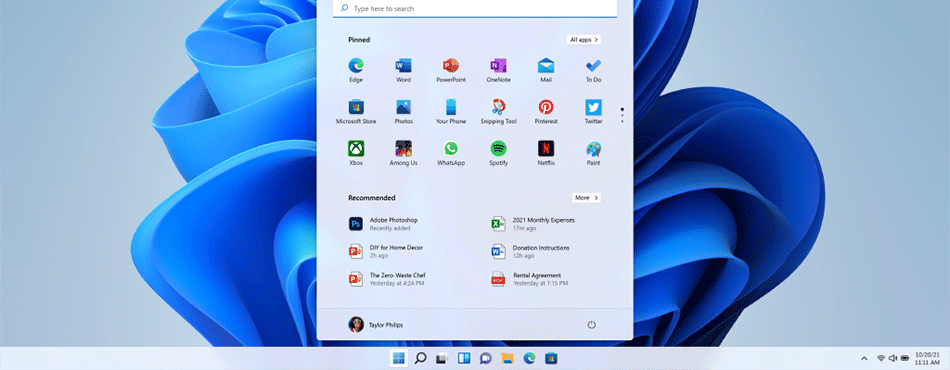Click the More button under Recommended
Screen dimensions: 950x370
(586, 197)
